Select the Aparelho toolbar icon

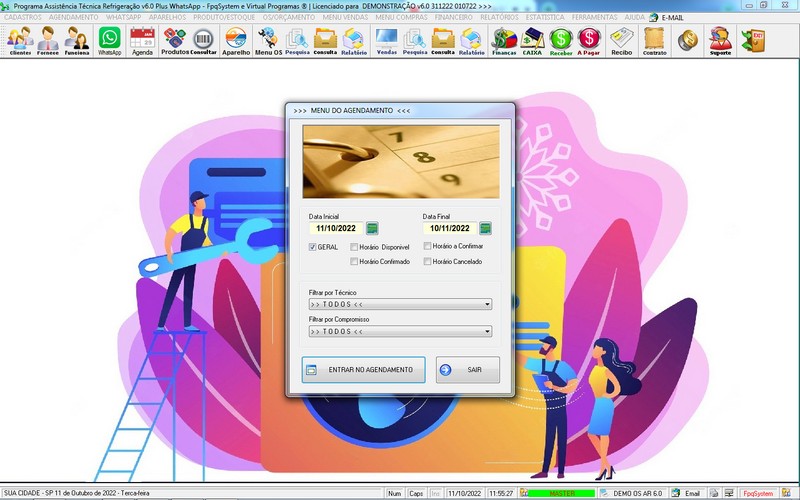[236, 40]
